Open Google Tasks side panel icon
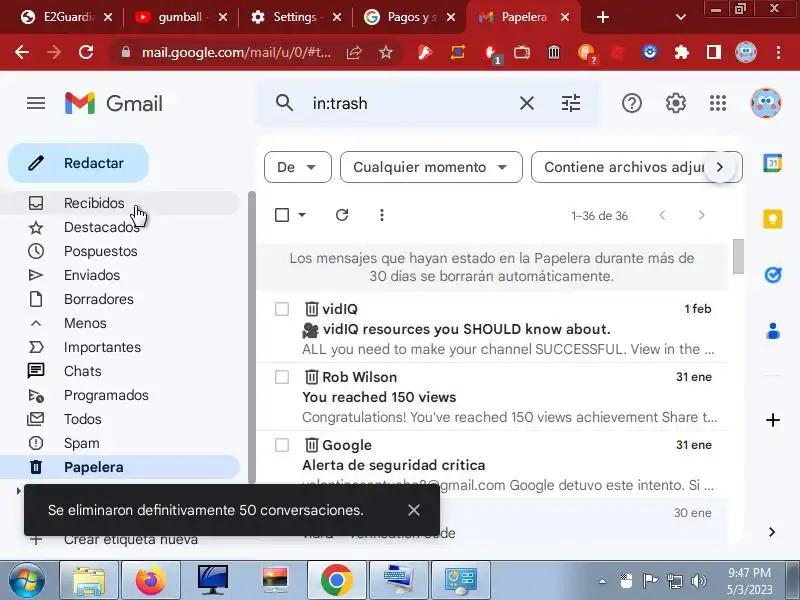Screen dimensions: 800x600 (772, 275)
